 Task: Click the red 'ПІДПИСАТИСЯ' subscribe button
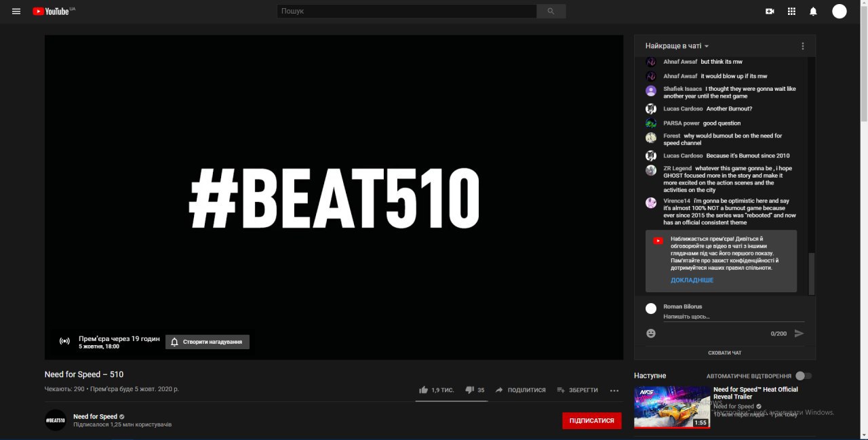[x=591, y=420]
